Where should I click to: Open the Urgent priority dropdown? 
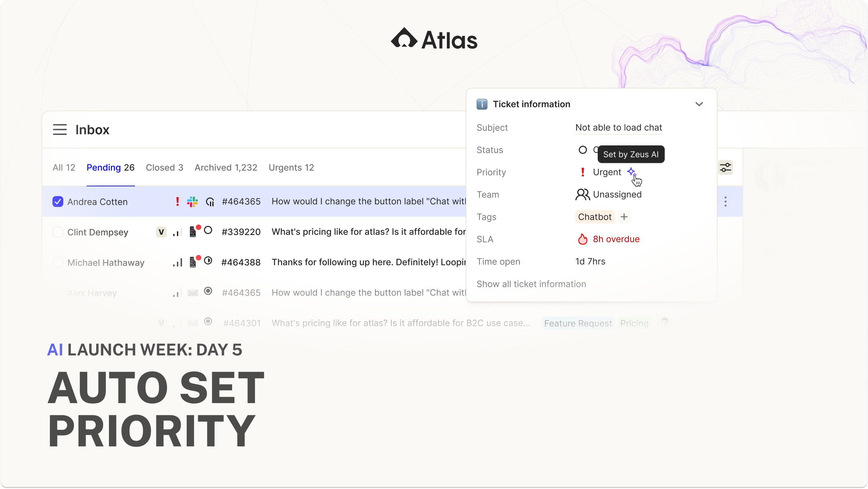(607, 172)
